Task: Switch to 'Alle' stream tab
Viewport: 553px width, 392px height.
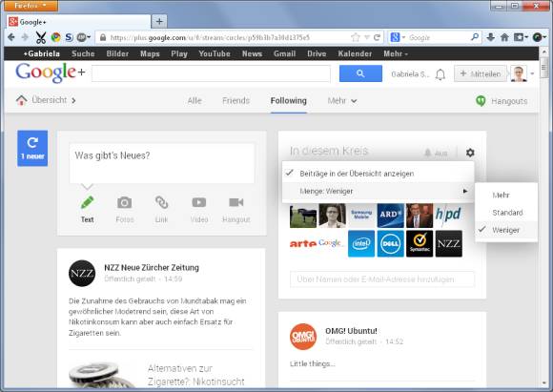Action: pyautogui.click(x=195, y=101)
